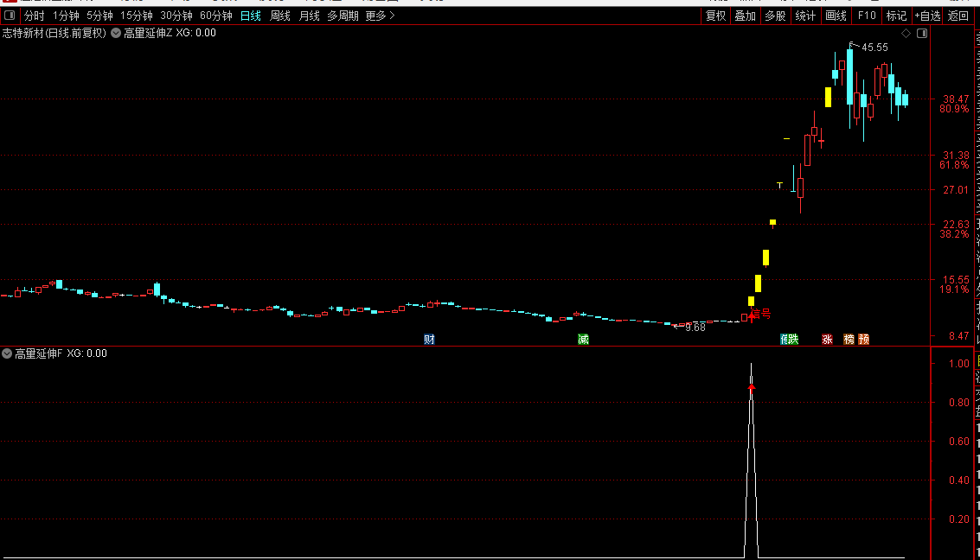Toggle the left sidebar panel icon
This screenshot has height=560, width=980.
10,16
